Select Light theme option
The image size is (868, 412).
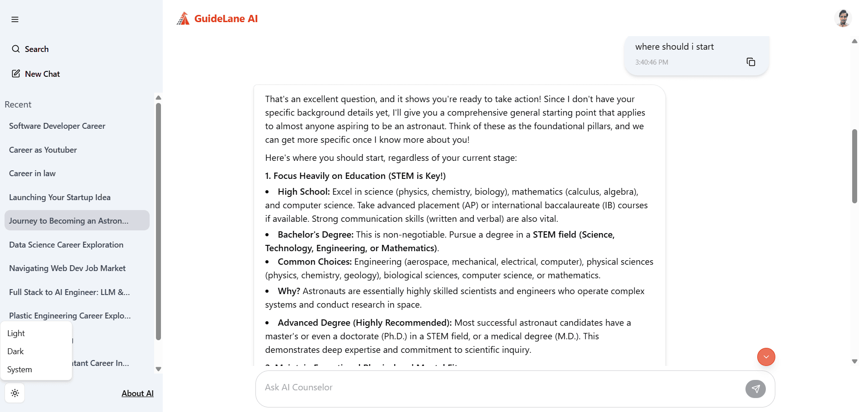coord(16,333)
